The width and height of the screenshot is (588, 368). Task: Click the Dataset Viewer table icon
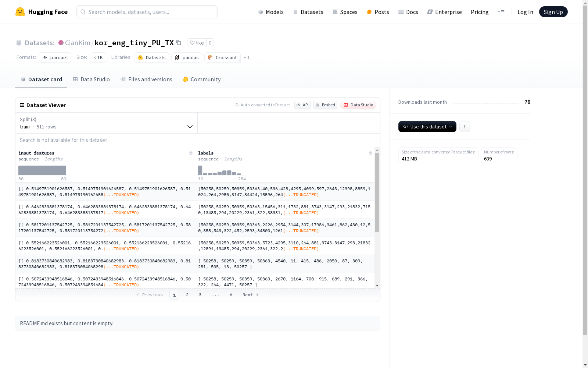tap(22, 105)
